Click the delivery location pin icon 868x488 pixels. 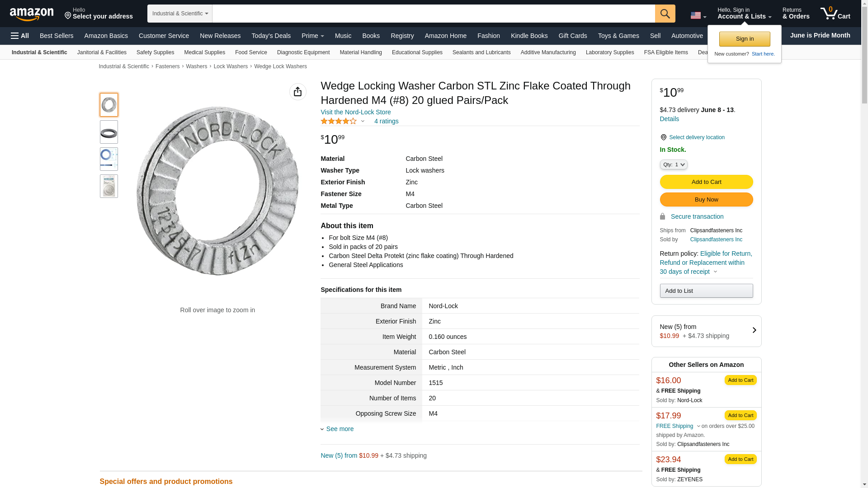(x=663, y=137)
